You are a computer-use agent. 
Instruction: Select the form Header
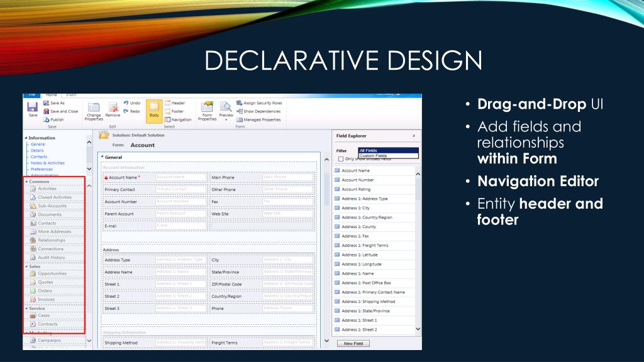tap(175, 103)
